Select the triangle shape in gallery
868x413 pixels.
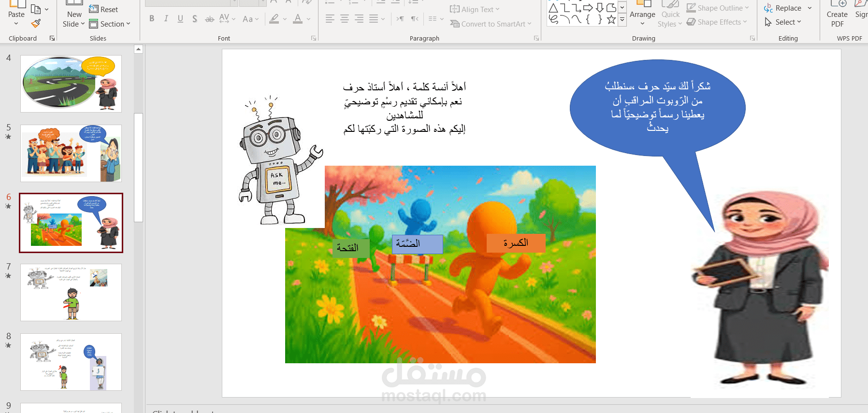click(x=553, y=8)
